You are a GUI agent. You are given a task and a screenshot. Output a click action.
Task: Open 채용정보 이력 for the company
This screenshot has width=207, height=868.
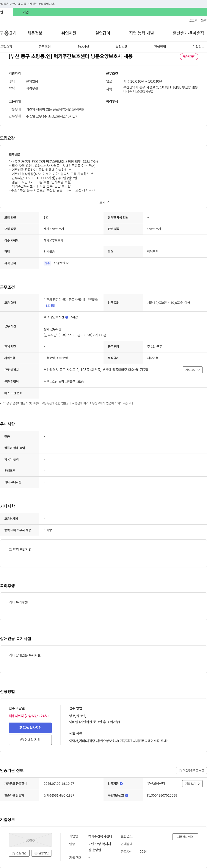[185, 837]
